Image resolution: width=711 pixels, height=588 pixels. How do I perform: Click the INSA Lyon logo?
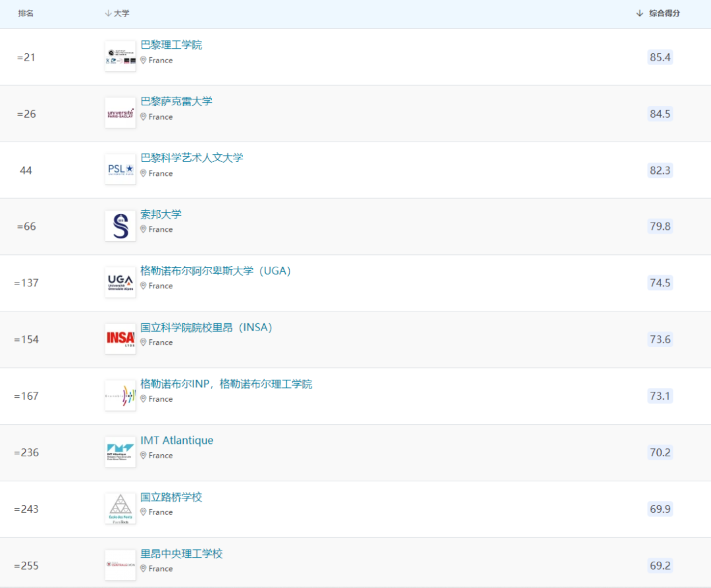[120, 339]
